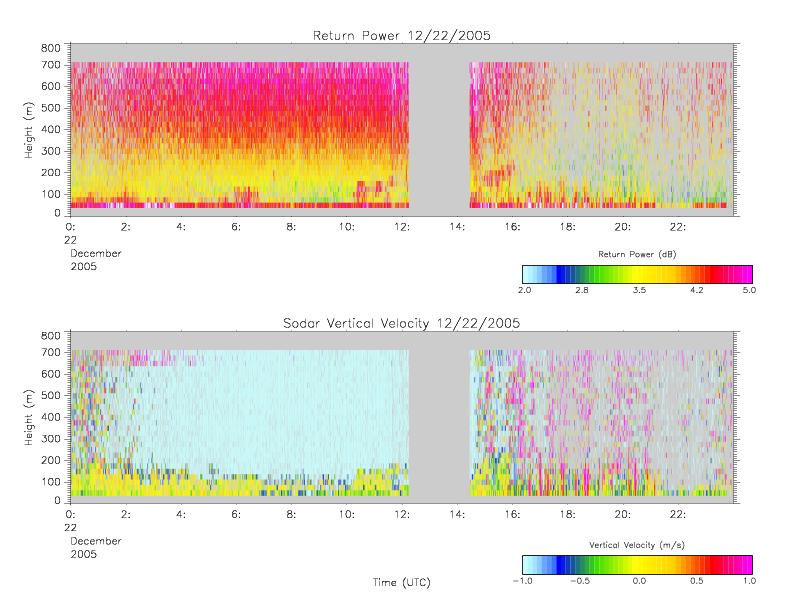Image resolution: width=791 pixels, height=611 pixels.
Task: Click the 'Sodar Vertical Velocity 12/22/2005' chart title
Action: pos(402,323)
